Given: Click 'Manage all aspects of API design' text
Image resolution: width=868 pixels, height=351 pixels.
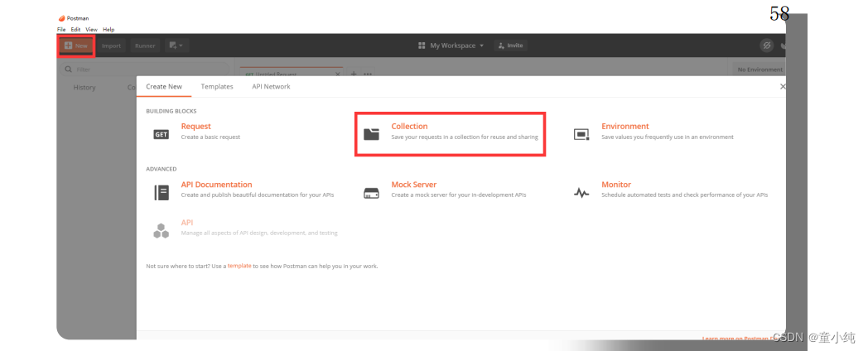Looking at the screenshot, I should click(259, 233).
